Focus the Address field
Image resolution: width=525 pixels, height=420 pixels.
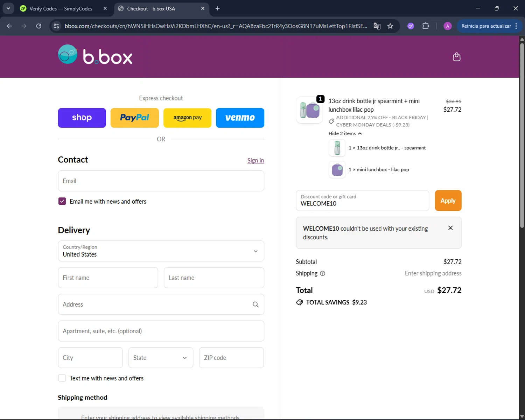tap(161, 304)
